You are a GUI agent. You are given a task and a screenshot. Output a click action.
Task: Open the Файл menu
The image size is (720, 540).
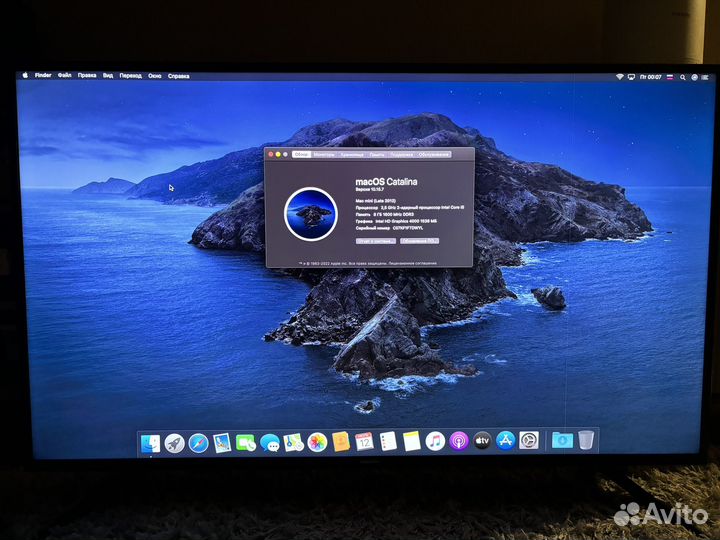point(64,75)
